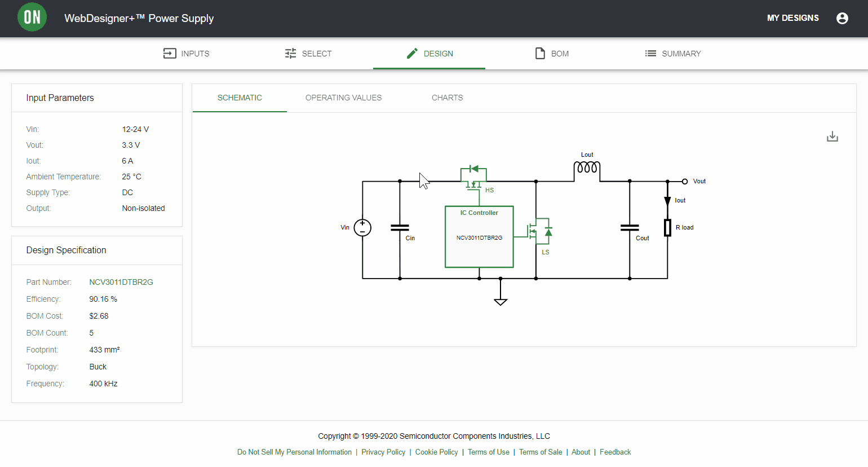Open the Feedback link
Viewport: 868px width, 467px height.
click(615, 452)
